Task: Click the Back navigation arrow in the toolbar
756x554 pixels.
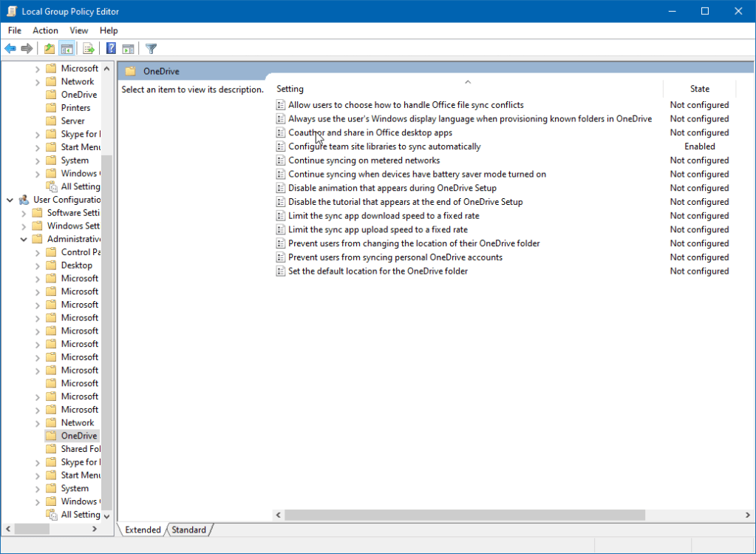Action: click(x=10, y=48)
